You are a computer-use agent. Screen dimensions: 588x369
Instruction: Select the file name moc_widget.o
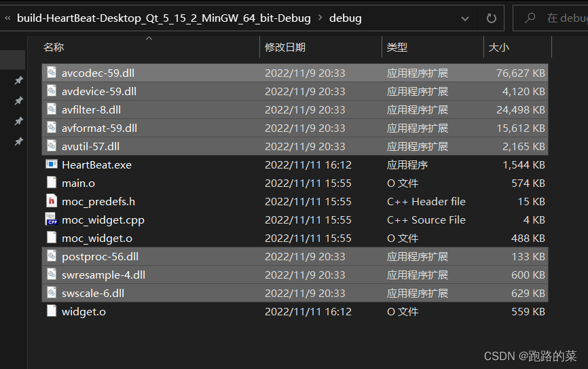[96, 239]
